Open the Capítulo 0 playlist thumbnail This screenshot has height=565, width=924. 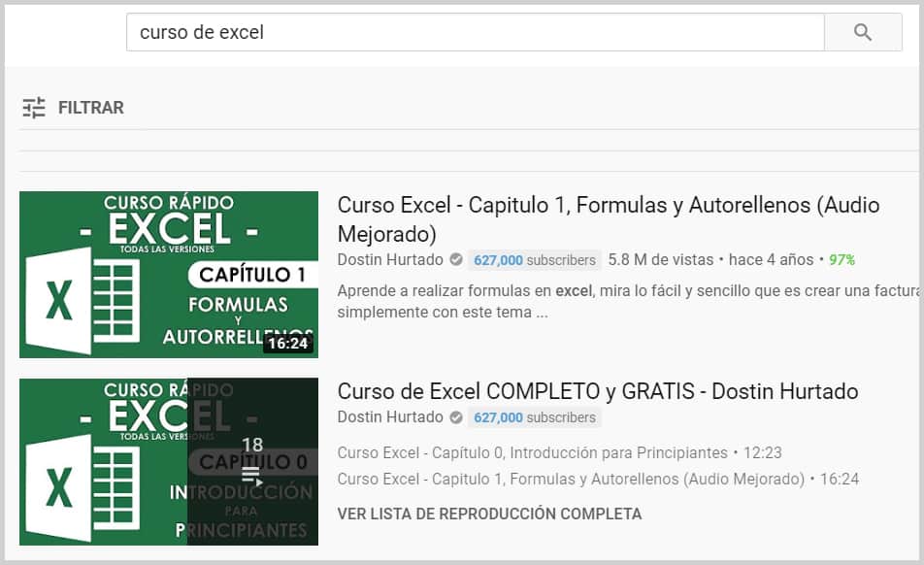pos(169,461)
